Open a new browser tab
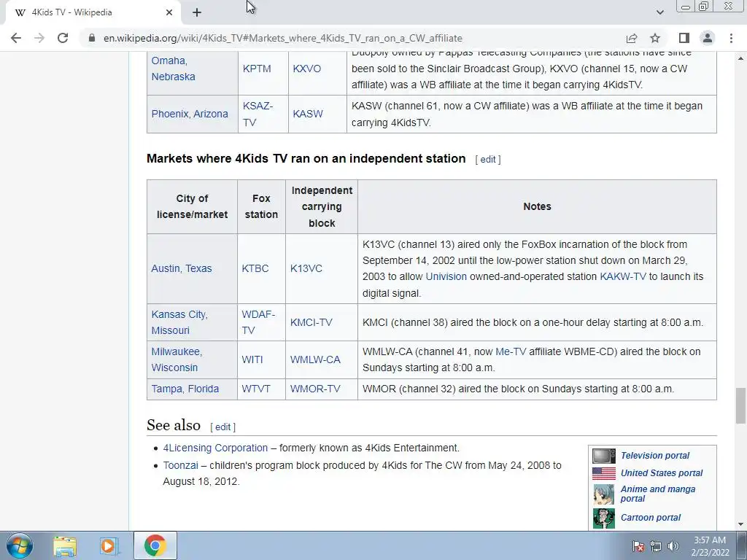 tap(197, 12)
